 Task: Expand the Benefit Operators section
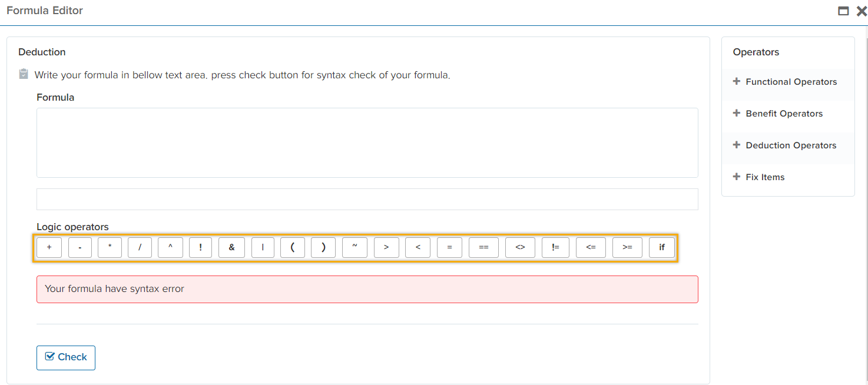pyautogui.click(x=783, y=114)
